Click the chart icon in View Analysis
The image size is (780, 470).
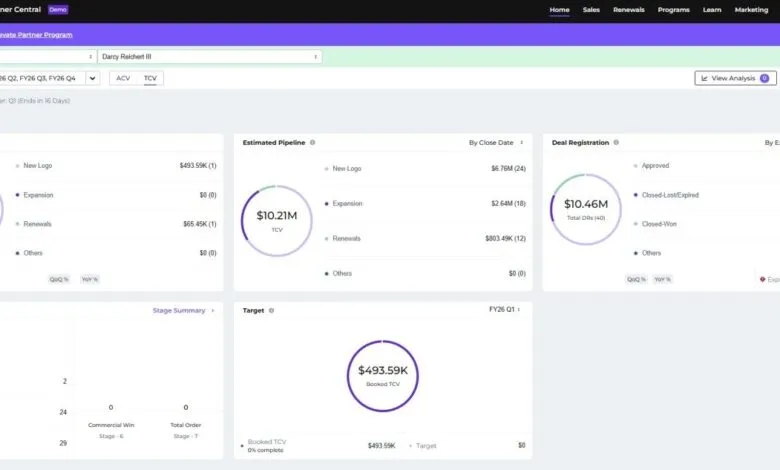[x=704, y=78]
